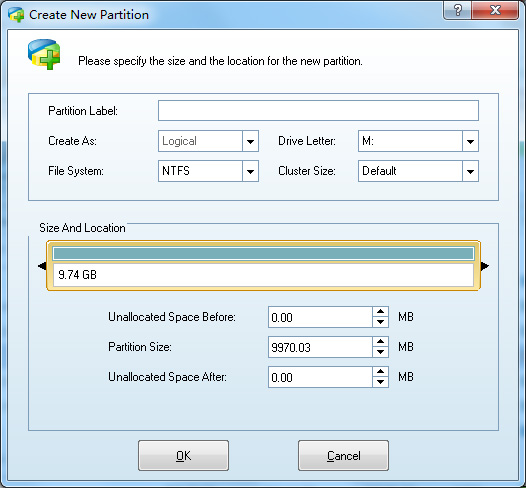This screenshot has height=488, width=526.
Task: Select the 9.74 GB partition bar
Action: [x=263, y=265]
